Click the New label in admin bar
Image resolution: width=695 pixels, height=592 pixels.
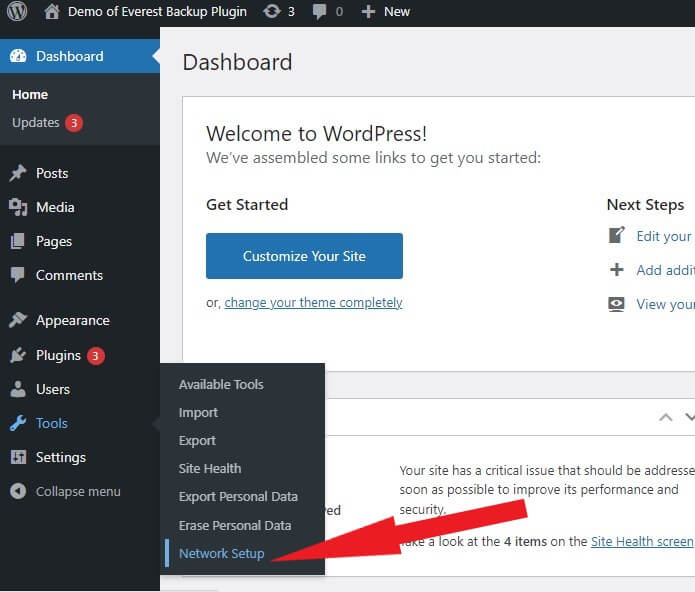click(397, 12)
